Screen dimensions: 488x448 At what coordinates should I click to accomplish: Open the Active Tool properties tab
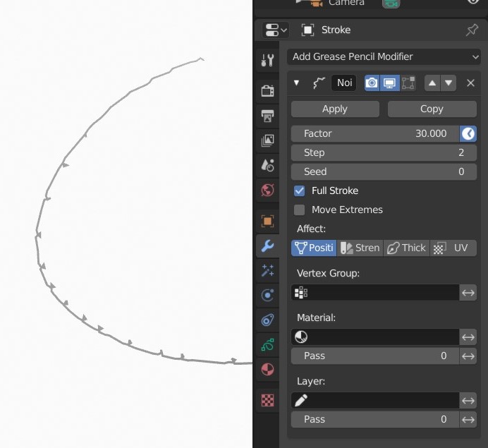[267, 60]
